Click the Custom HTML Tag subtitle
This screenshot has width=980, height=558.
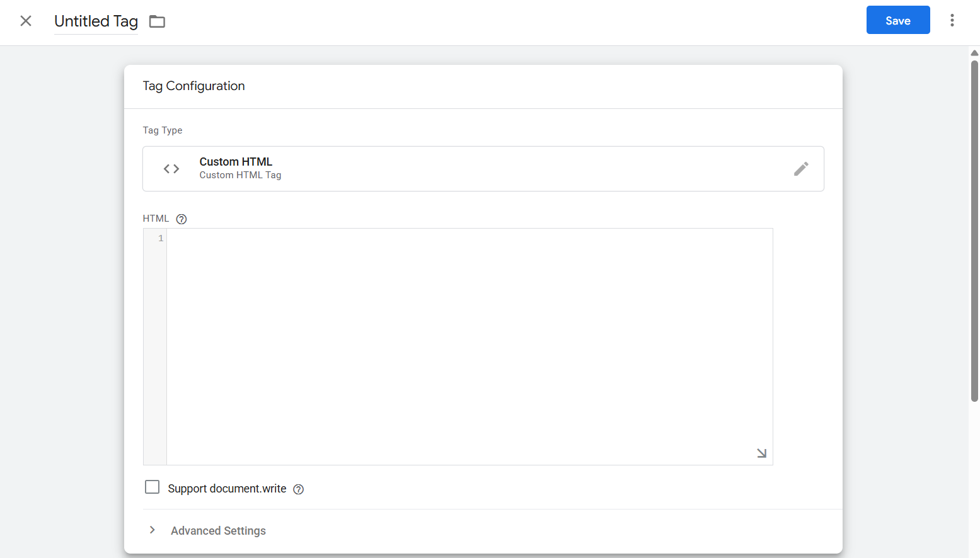pos(240,175)
